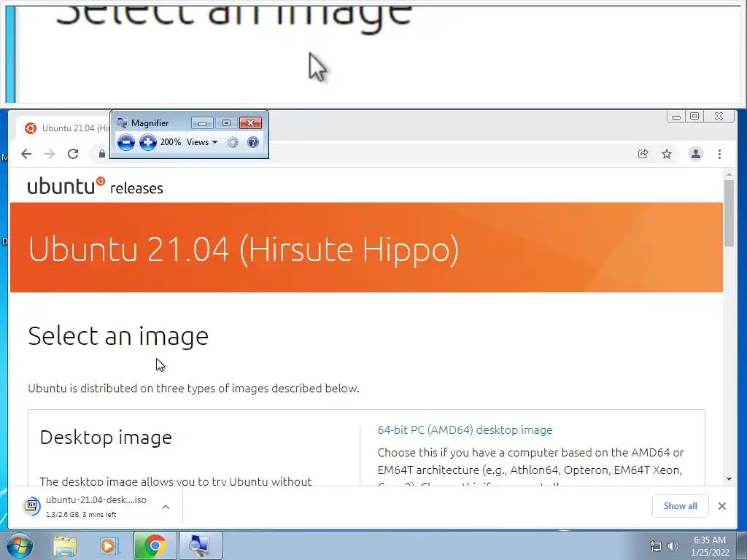This screenshot has height=560, width=747.
Task: Click the page scrollbar up arrow
Action: click(729, 175)
